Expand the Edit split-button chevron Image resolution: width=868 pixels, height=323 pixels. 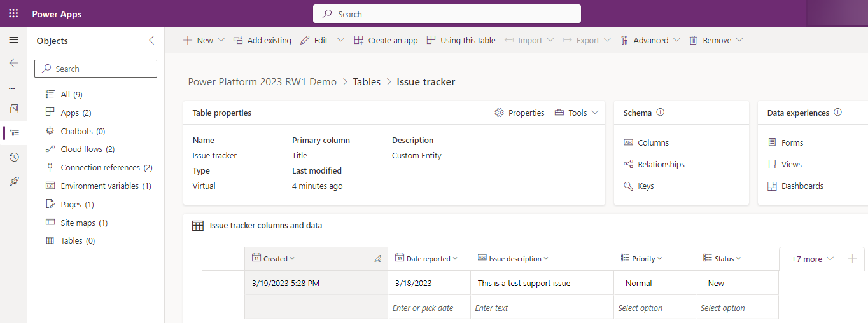[x=340, y=40]
